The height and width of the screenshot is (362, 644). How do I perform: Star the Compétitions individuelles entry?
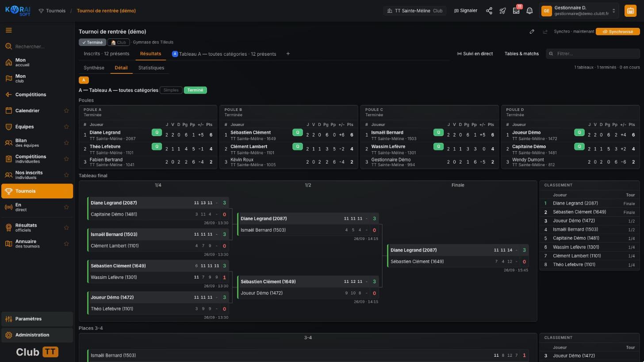(x=66, y=159)
